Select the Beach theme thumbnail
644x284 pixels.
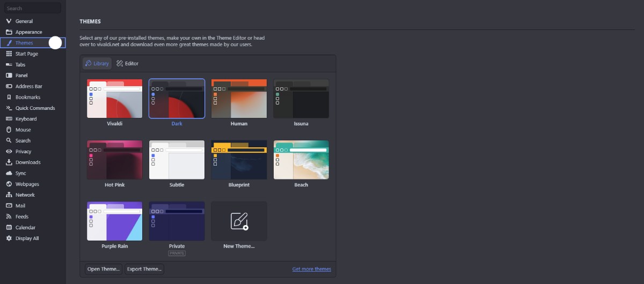pos(301,160)
